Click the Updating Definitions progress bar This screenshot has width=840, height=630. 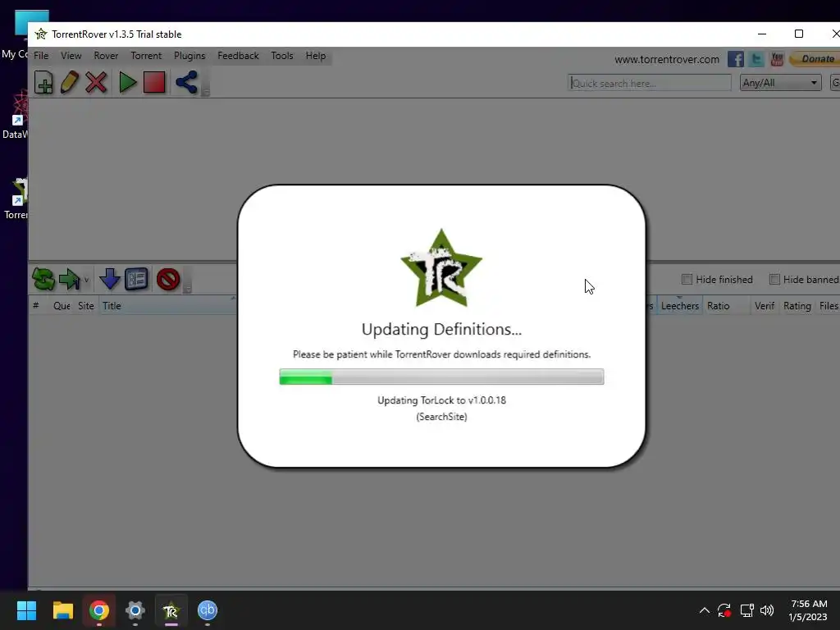tap(441, 377)
